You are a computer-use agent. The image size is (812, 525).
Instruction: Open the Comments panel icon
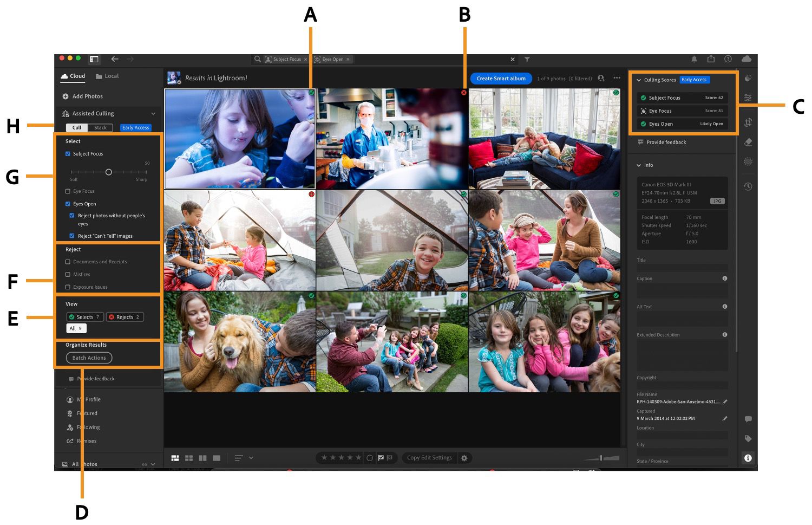click(x=749, y=418)
